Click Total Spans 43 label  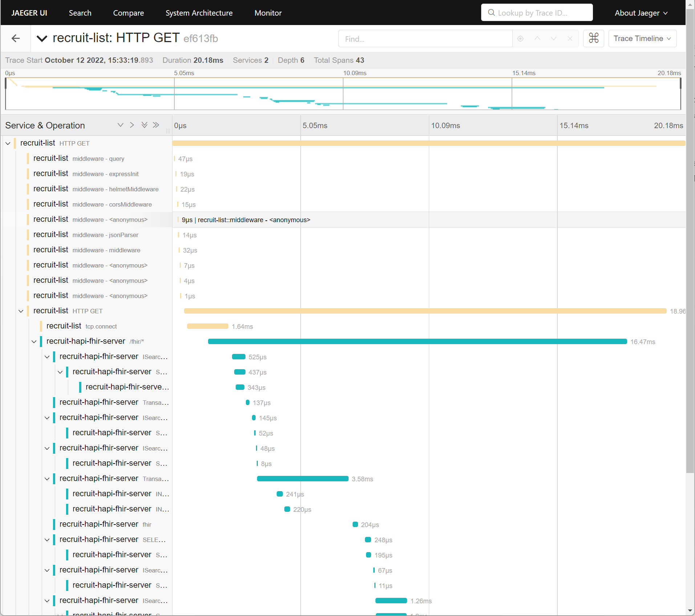click(x=339, y=60)
